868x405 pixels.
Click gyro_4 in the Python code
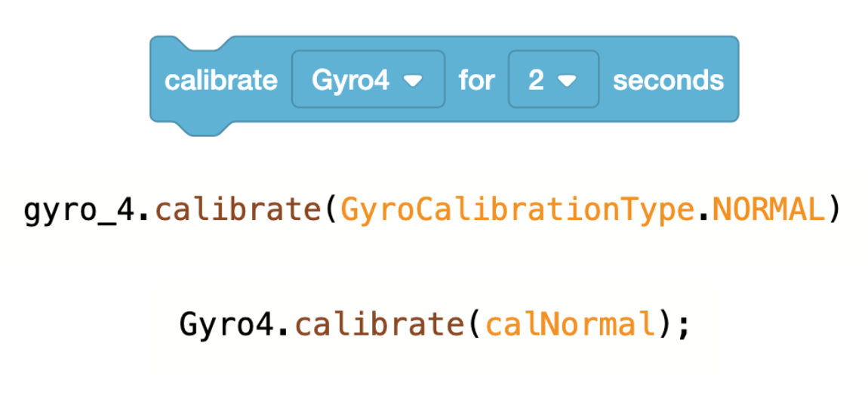point(79,211)
